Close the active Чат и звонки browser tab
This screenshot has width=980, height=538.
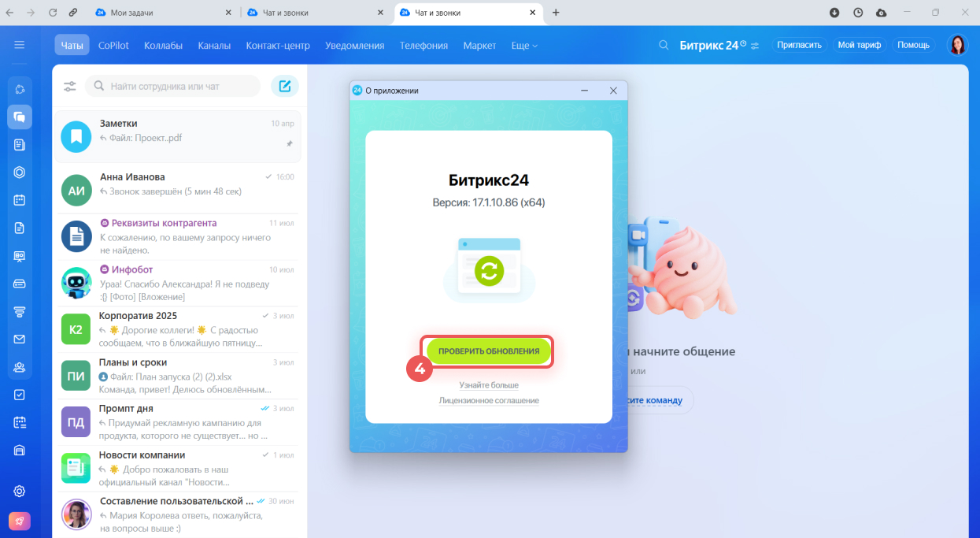[532, 13]
